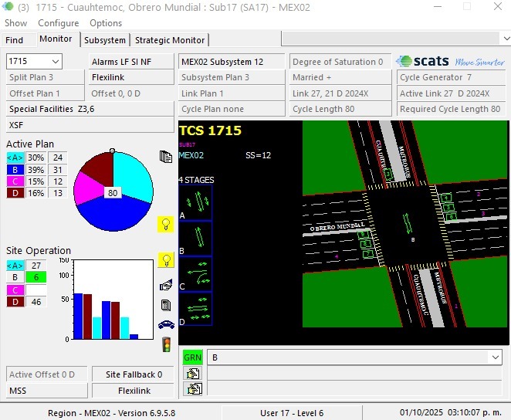Click the grey keypad device icon
The image size is (511, 420).
[x=166, y=305]
